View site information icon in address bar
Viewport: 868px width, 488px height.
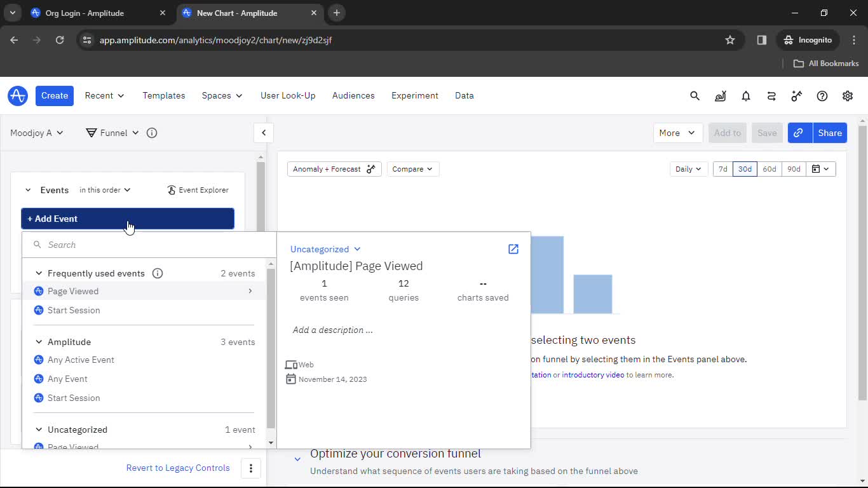tap(88, 40)
